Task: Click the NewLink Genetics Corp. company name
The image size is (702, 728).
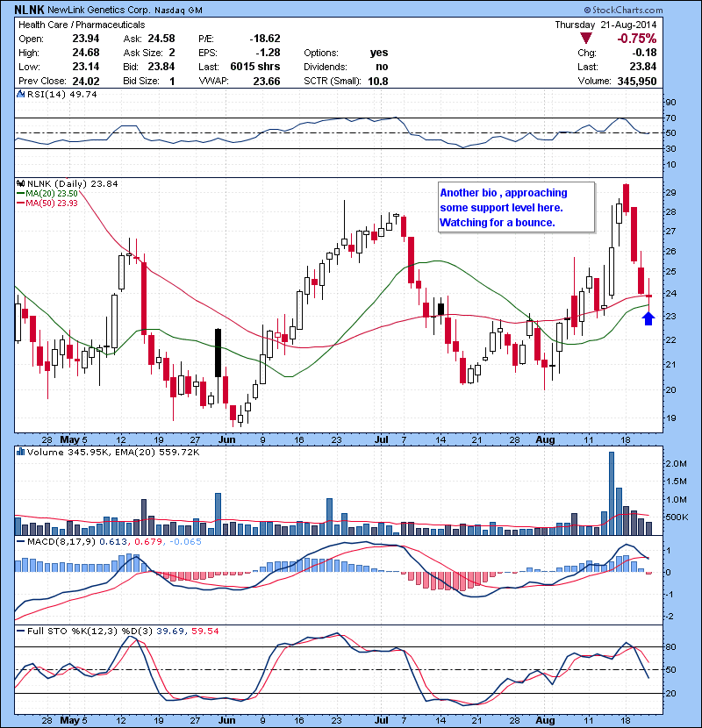Action: [98, 10]
